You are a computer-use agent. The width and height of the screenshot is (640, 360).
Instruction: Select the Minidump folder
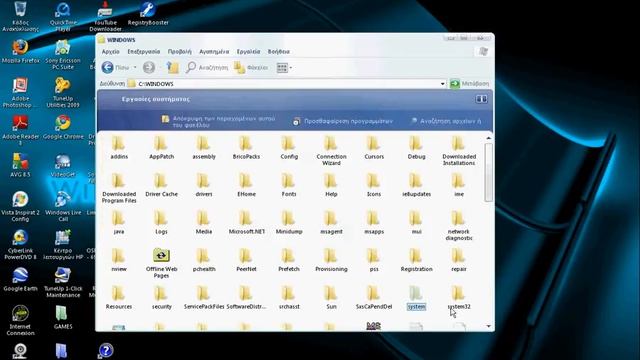tap(289, 223)
